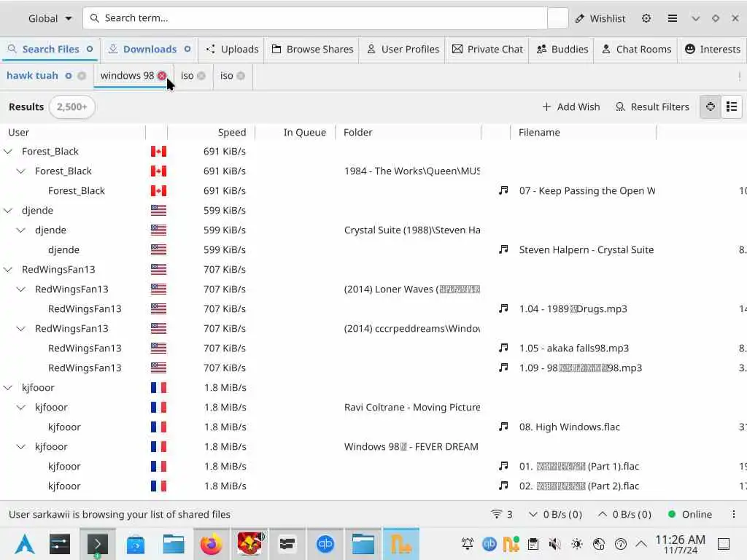Open the Private Chat tab

point(487,49)
